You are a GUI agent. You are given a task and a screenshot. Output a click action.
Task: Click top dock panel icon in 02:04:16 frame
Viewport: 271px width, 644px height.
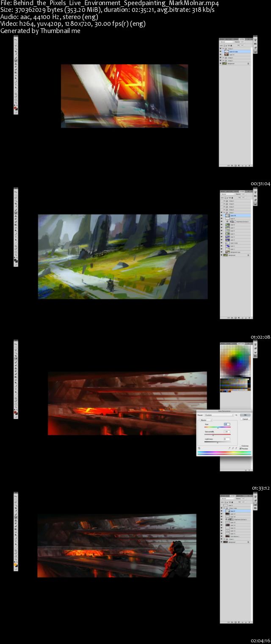click(x=255, y=497)
